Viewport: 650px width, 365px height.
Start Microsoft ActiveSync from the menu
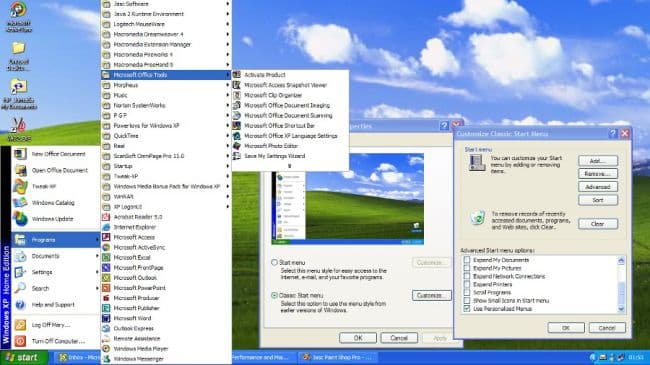click(x=166, y=247)
